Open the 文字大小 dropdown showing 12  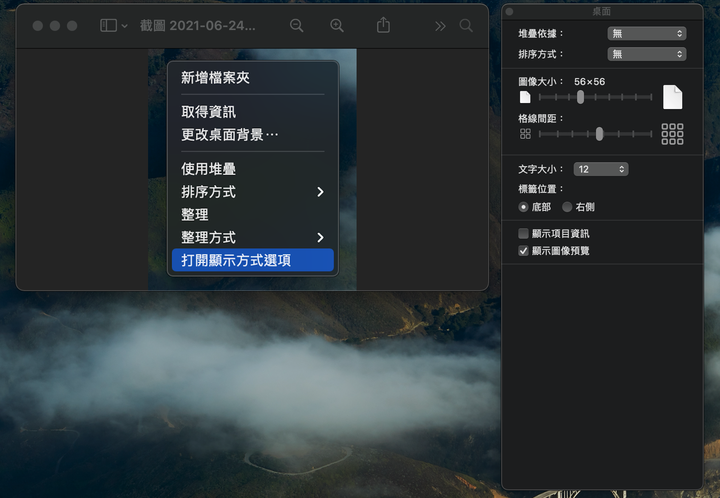click(601, 169)
